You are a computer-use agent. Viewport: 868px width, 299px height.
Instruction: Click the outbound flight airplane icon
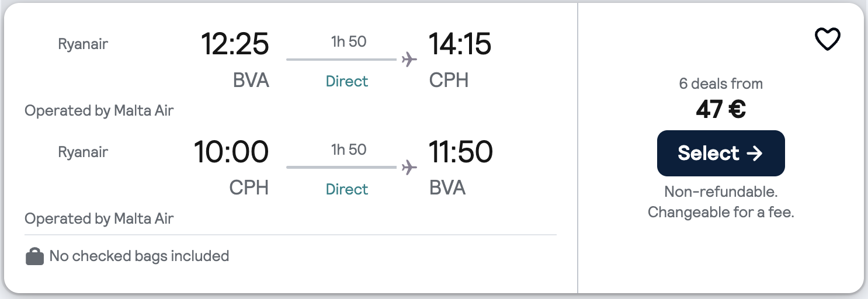(x=409, y=60)
